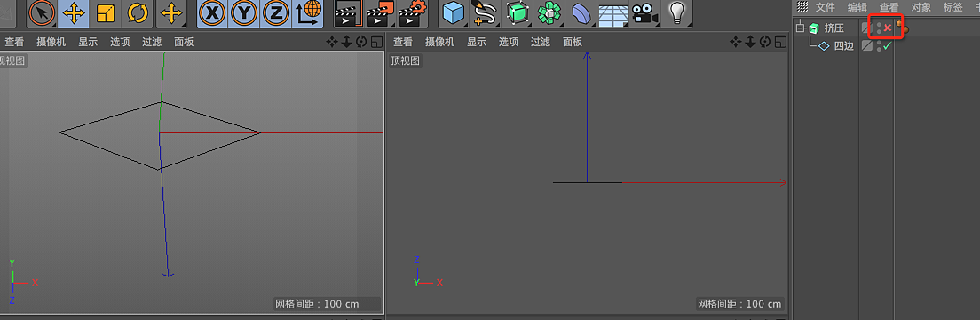The image size is (980, 320).
Task: Open 选项 menu in perspective viewport
Action: pos(120,42)
